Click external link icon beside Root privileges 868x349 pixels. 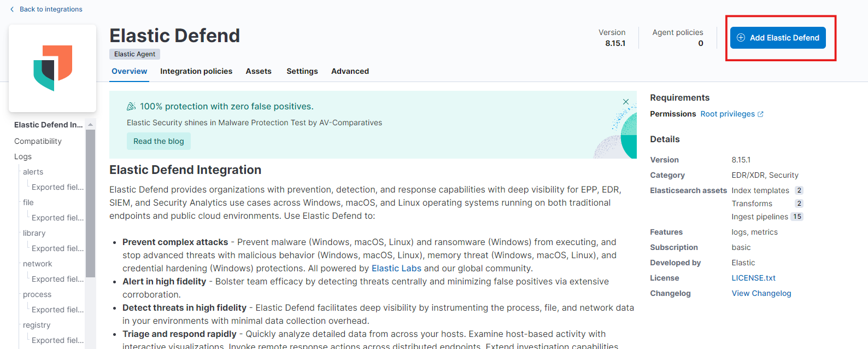[760, 114]
